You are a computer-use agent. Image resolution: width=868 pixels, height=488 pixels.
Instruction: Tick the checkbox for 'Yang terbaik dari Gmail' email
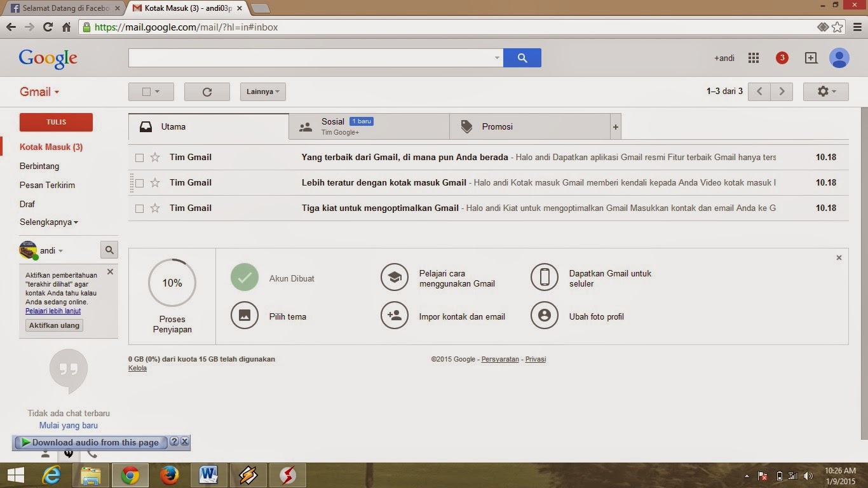pyautogui.click(x=140, y=158)
